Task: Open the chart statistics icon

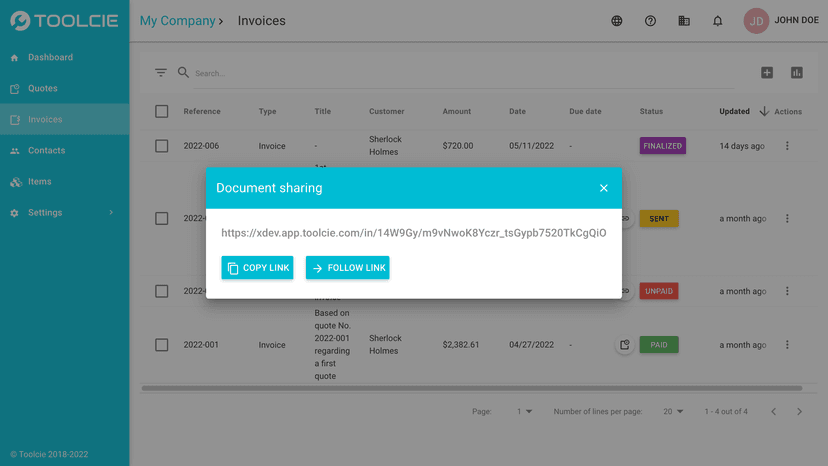Action: [797, 72]
